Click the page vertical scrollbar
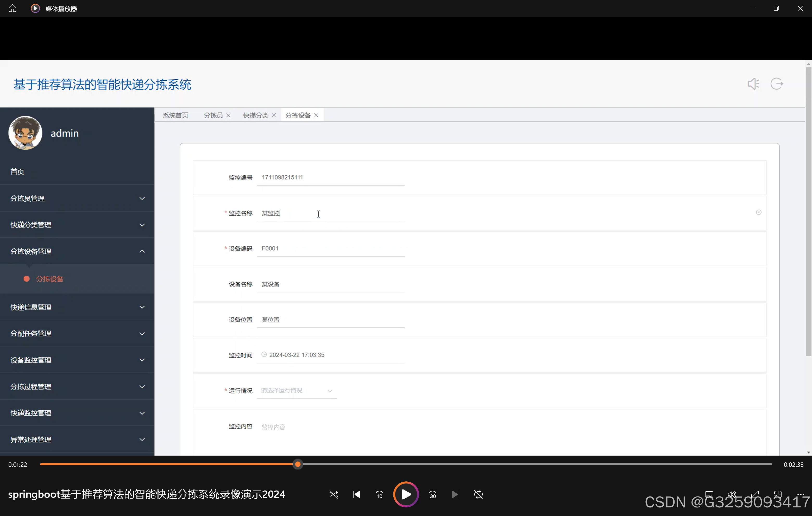812x516 pixels. [x=808, y=211]
